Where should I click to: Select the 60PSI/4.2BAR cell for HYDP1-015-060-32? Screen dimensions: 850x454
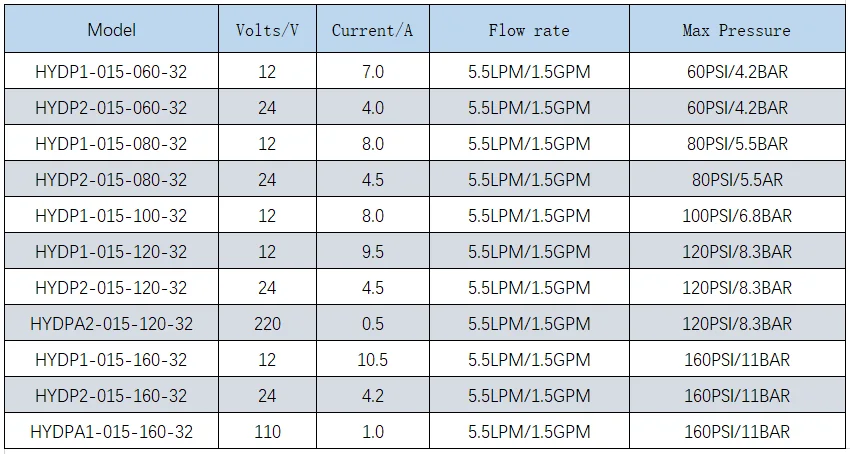coord(736,72)
